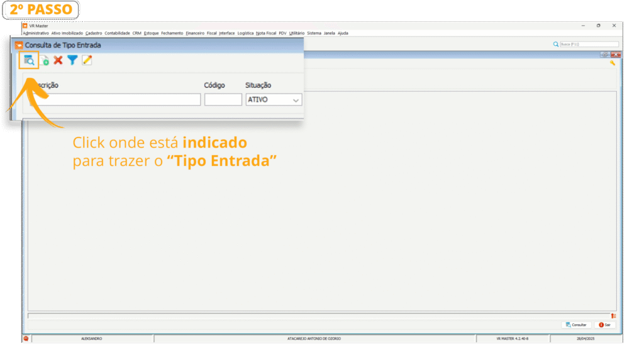Click the new record icon with green plus
This screenshot has width=644, height=348.
[45, 61]
